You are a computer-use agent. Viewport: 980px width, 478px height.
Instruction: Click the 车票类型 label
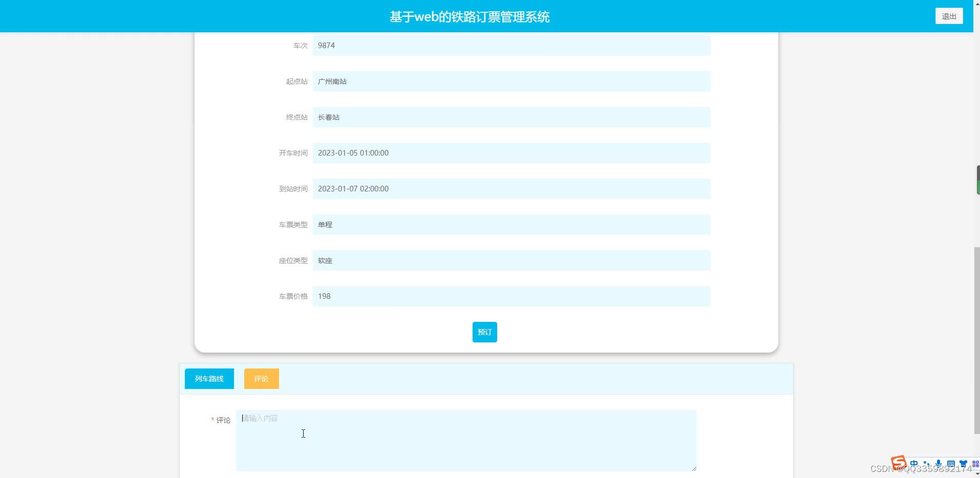click(293, 225)
